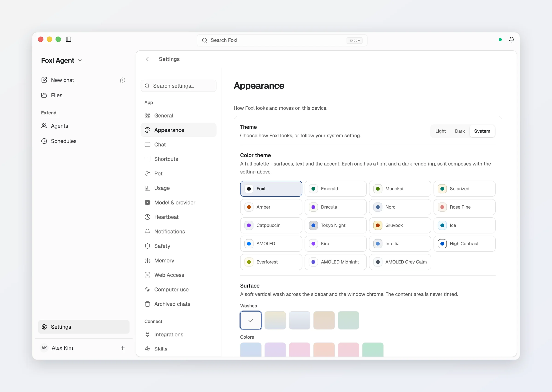Viewport: 552px width, 392px height.
Task: Toggle the sidebar panel icon
Action: click(69, 39)
